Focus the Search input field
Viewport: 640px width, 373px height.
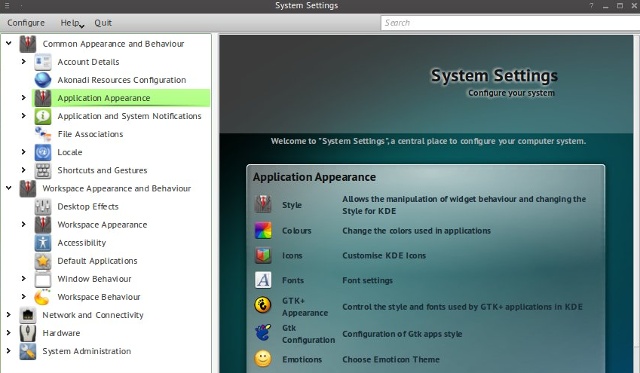[x=510, y=23]
